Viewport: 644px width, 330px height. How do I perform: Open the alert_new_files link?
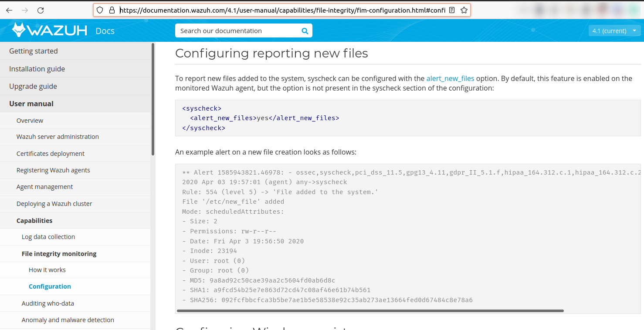[x=450, y=78]
